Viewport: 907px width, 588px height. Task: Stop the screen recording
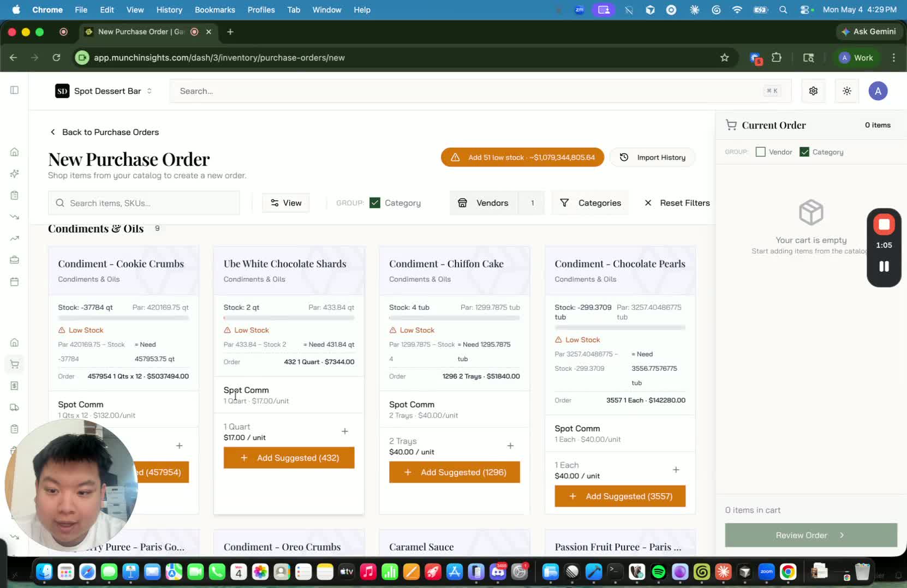[x=884, y=224]
